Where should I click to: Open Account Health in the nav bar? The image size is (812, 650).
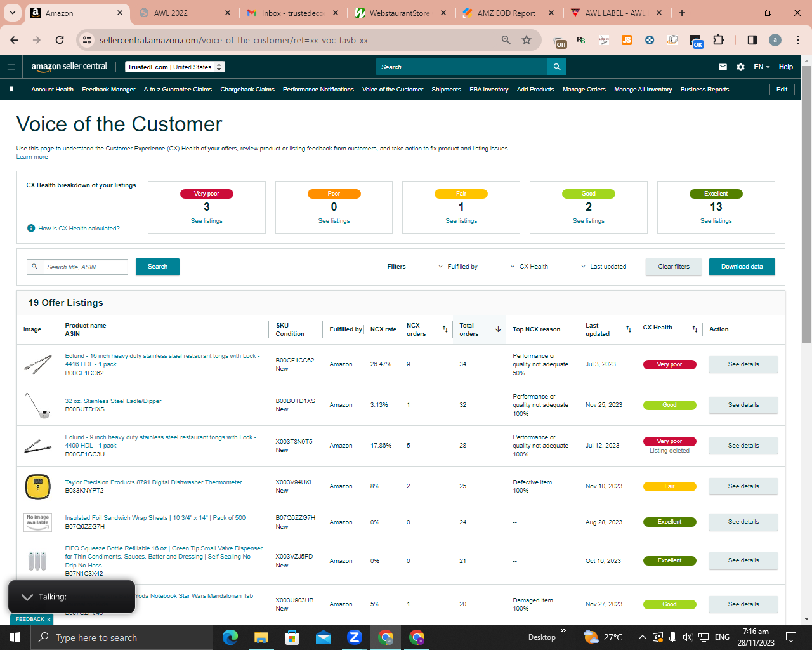53,90
